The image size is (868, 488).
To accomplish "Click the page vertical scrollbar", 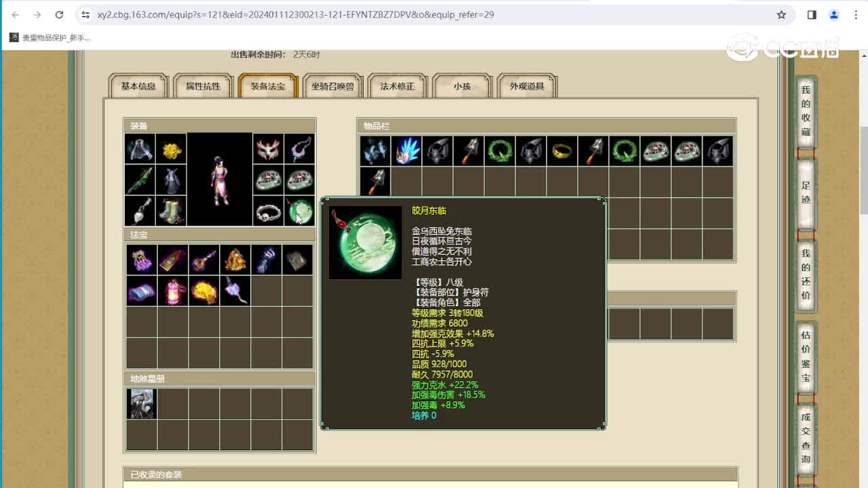I will (863, 169).
